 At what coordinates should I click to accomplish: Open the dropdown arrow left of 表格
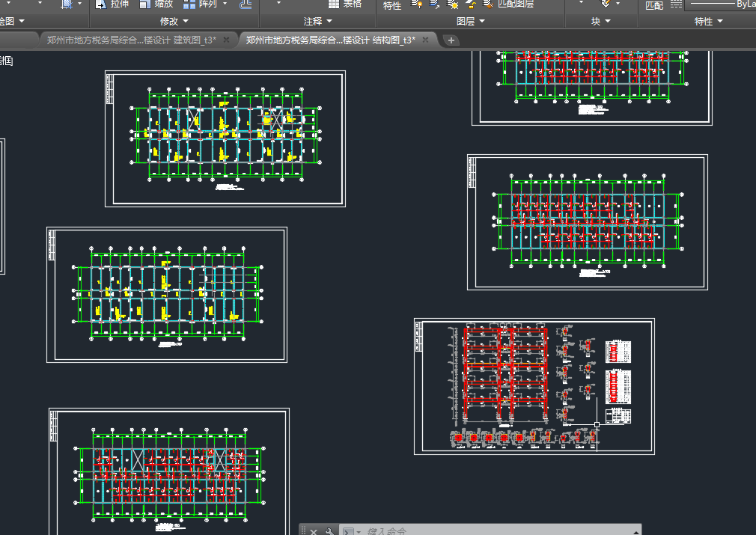[x=278, y=4]
